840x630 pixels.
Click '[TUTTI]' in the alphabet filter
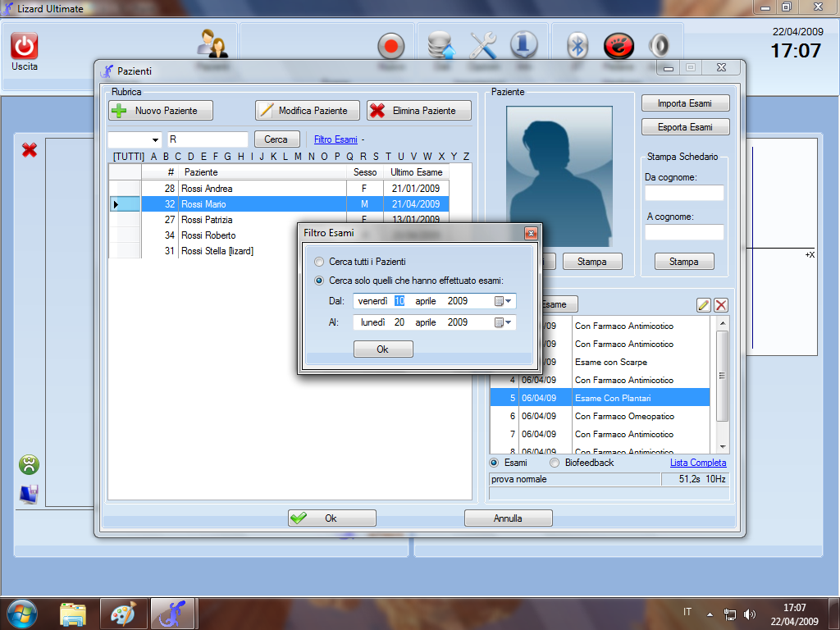pos(128,157)
